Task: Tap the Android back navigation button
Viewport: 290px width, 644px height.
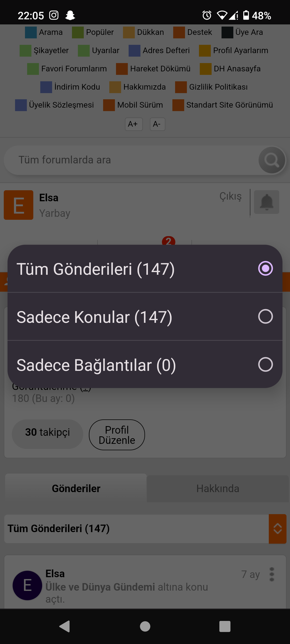Action: click(x=64, y=627)
